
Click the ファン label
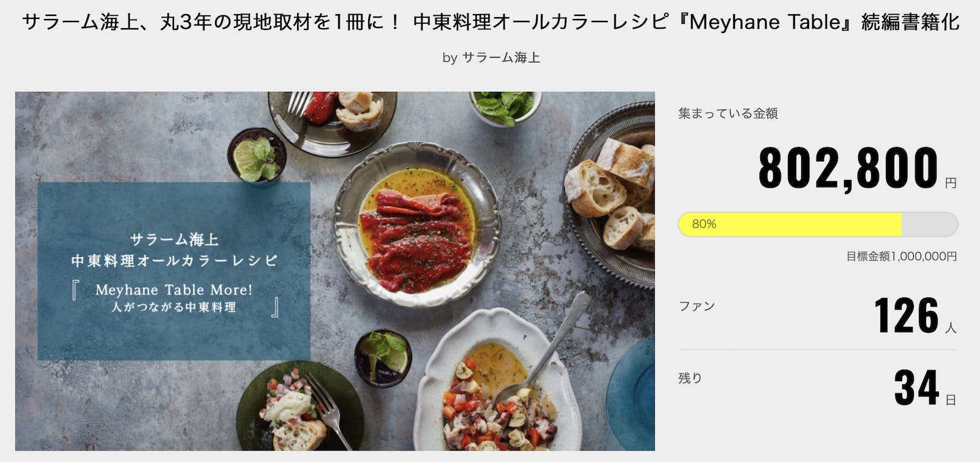pos(696,306)
